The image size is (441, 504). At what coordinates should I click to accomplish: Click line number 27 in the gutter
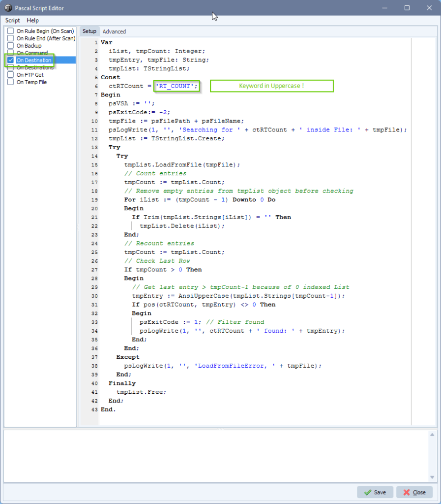pos(94,270)
